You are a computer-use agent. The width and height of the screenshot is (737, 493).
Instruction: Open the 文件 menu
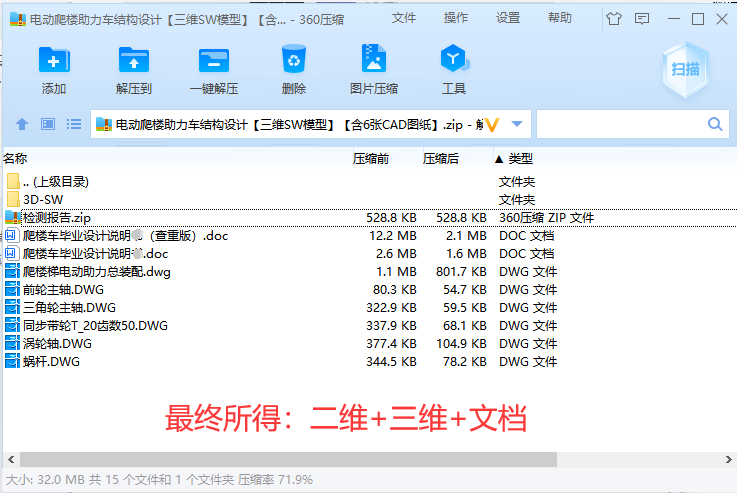click(x=404, y=18)
